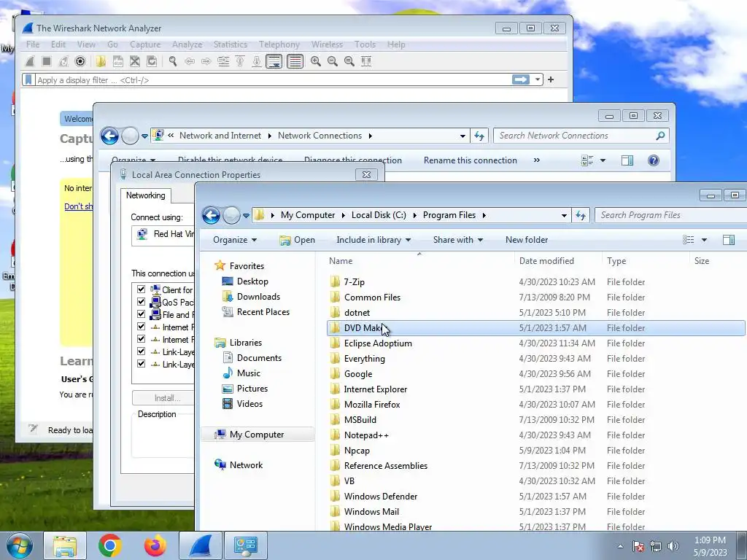The height and width of the screenshot is (560, 747).
Task: Open Wireshark Statistics menu
Action: pos(230,44)
